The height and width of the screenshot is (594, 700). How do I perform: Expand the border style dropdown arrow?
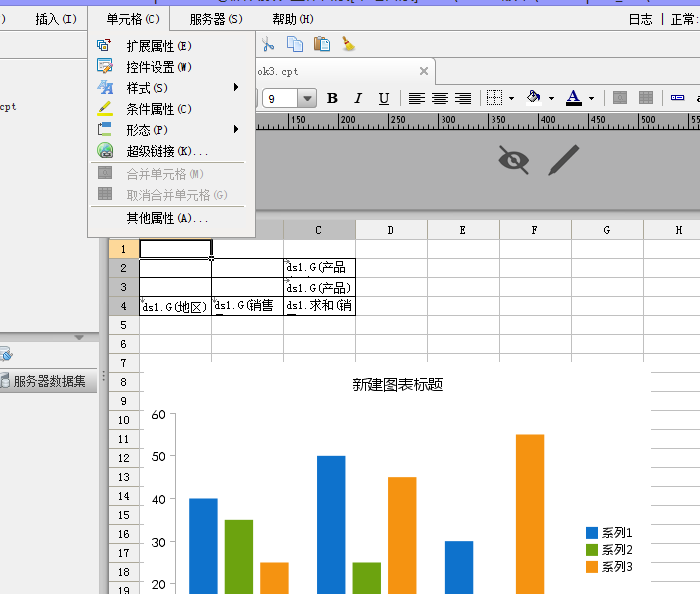[x=511, y=98]
